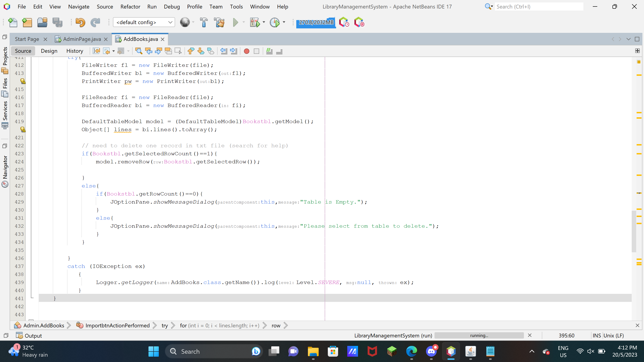Toggle Highlight Search in editor toolbar
This screenshot has height=362, width=644.
pyautogui.click(x=168, y=51)
